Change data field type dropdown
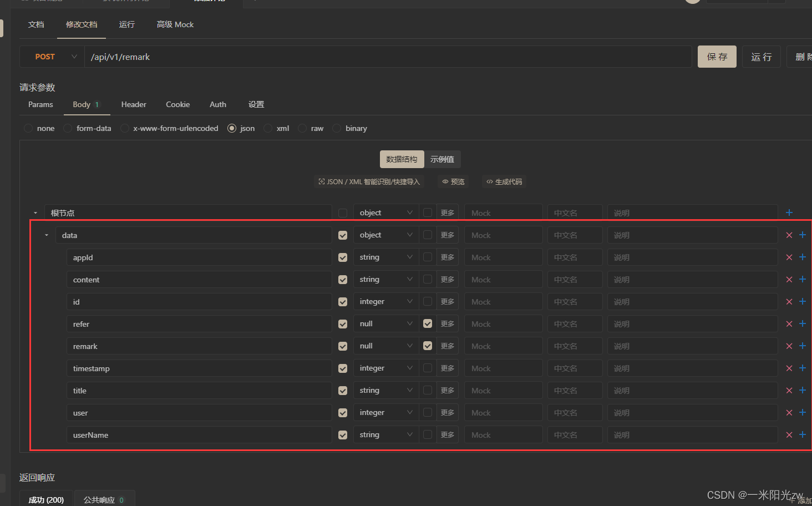This screenshot has width=812, height=506. (386, 235)
